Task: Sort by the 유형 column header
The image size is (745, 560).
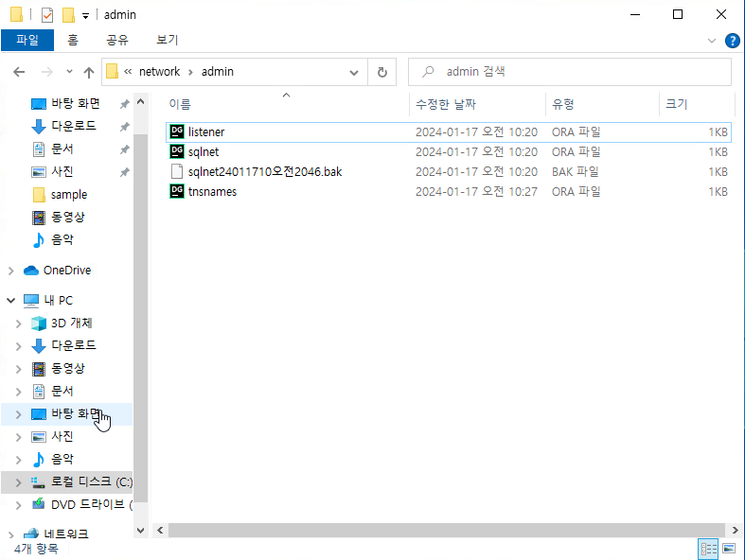Action: [602, 104]
